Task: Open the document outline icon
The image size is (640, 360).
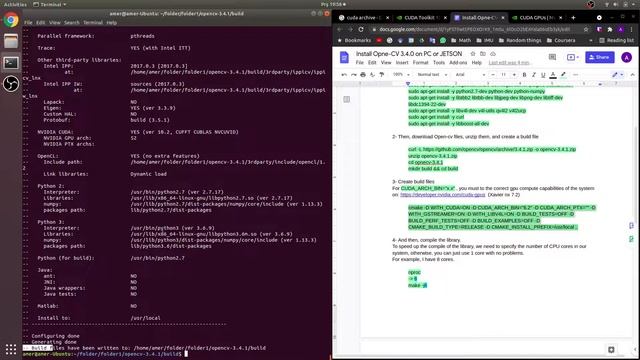Action: click(347, 99)
